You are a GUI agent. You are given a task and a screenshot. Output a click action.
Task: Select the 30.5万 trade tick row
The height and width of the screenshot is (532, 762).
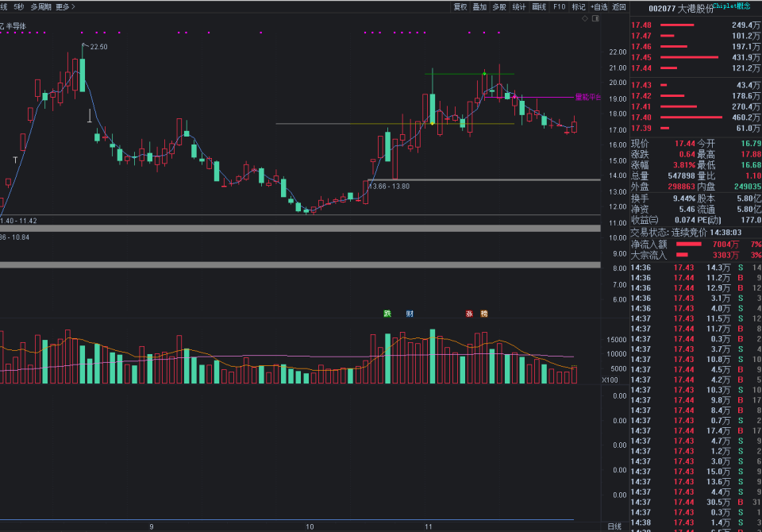click(696, 502)
